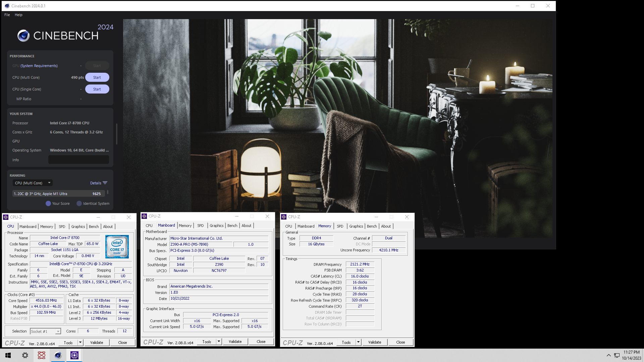The image size is (644, 362).
Task: Click the Cinebench sphere logo beside CINEBENCH title
Action: coord(23,36)
